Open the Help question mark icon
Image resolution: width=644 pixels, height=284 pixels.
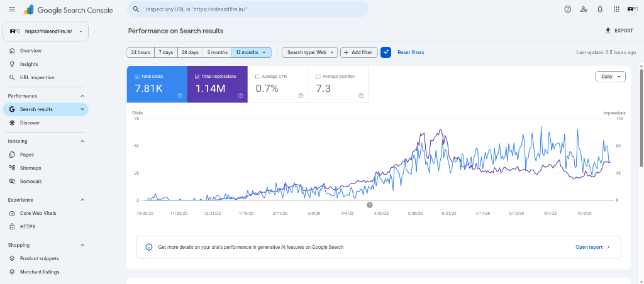point(568,9)
